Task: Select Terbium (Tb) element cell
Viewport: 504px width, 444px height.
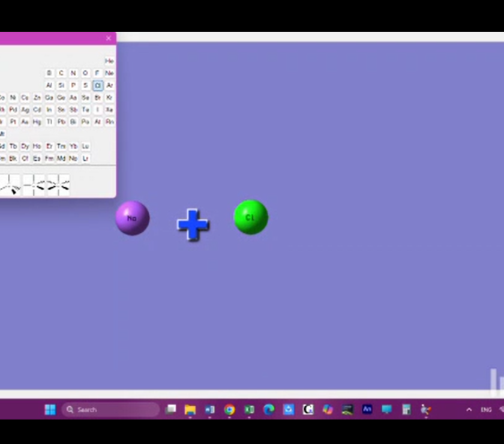Action: tap(13, 146)
